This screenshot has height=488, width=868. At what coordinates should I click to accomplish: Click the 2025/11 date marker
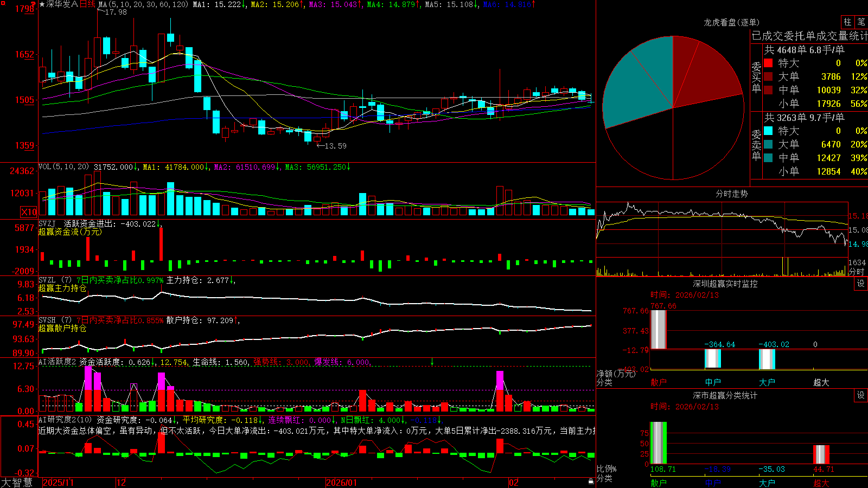58,483
